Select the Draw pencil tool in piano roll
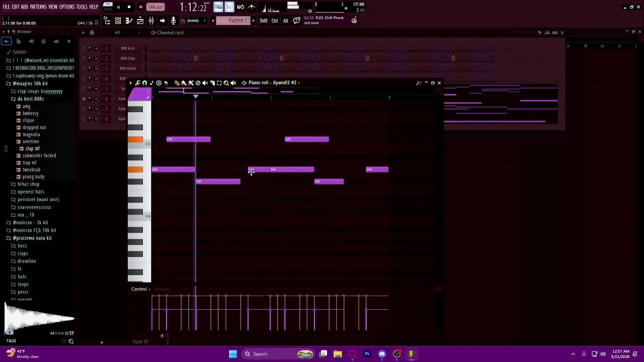 tap(177, 83)
